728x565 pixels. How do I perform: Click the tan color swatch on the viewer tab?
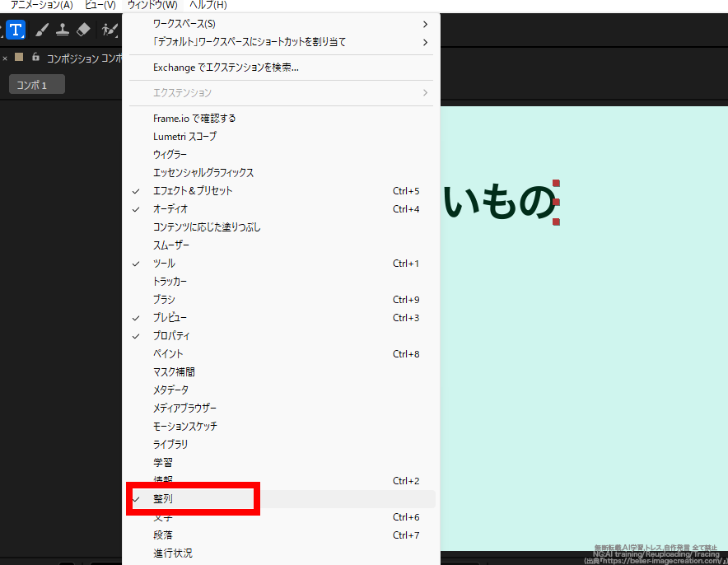[18, 57]
